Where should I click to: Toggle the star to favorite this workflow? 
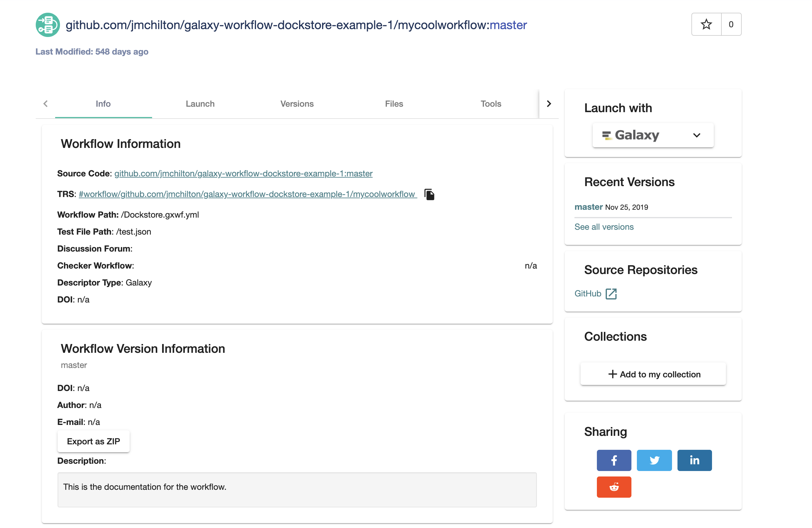click(x=706, y=24)
